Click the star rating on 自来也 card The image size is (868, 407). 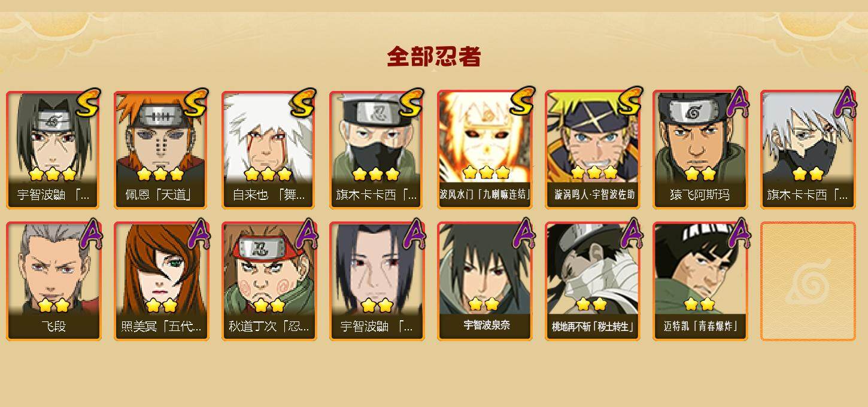268,174
